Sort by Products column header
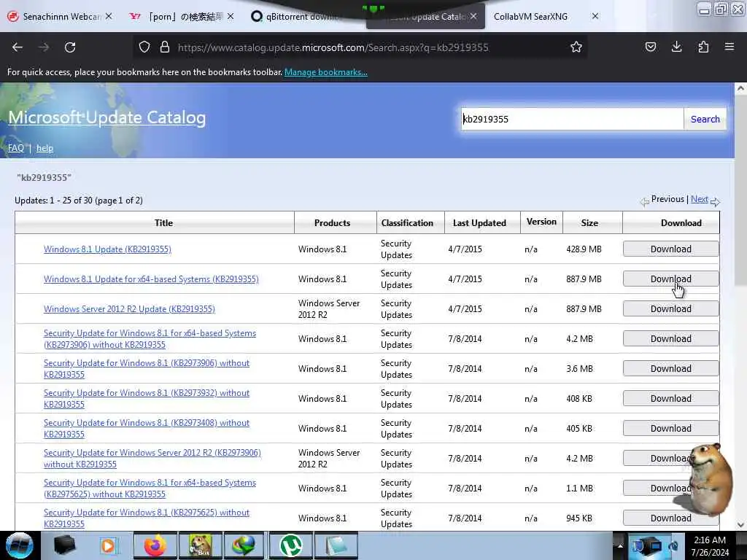747x560 pixels. click(x=332, y=223)
